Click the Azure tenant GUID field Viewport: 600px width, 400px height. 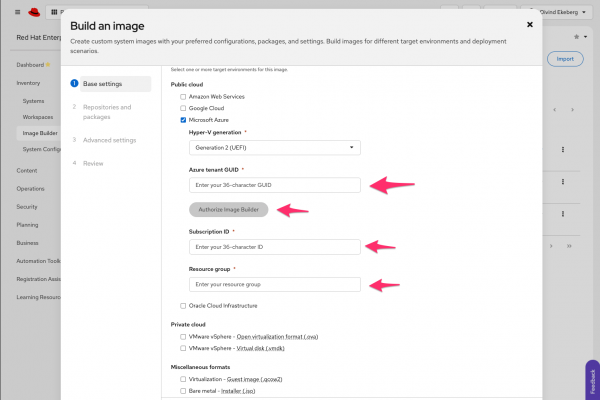(274, 185)
